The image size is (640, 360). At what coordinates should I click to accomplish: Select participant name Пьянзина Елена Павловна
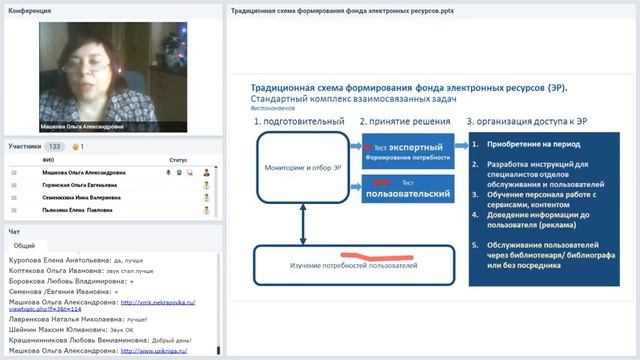click(77, 210)
